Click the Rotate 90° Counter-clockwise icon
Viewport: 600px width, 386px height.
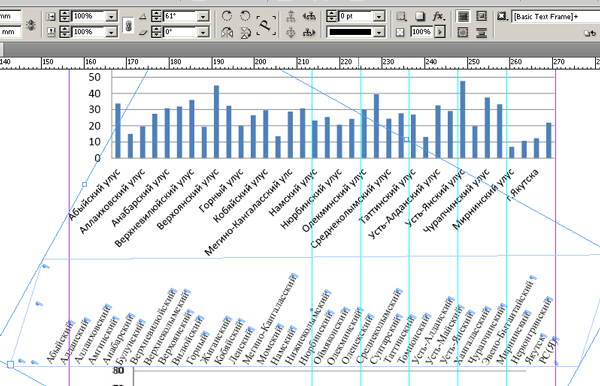coord(245,16)
